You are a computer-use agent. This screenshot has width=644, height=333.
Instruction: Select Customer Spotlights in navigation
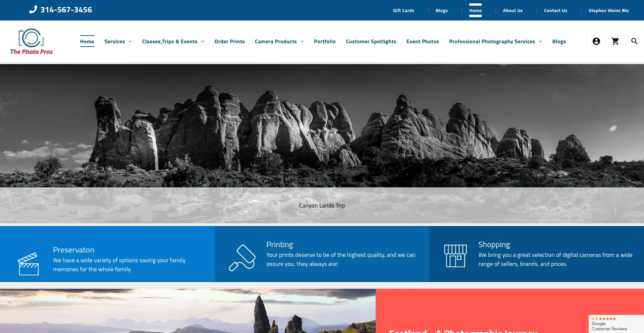click(371, 42)
